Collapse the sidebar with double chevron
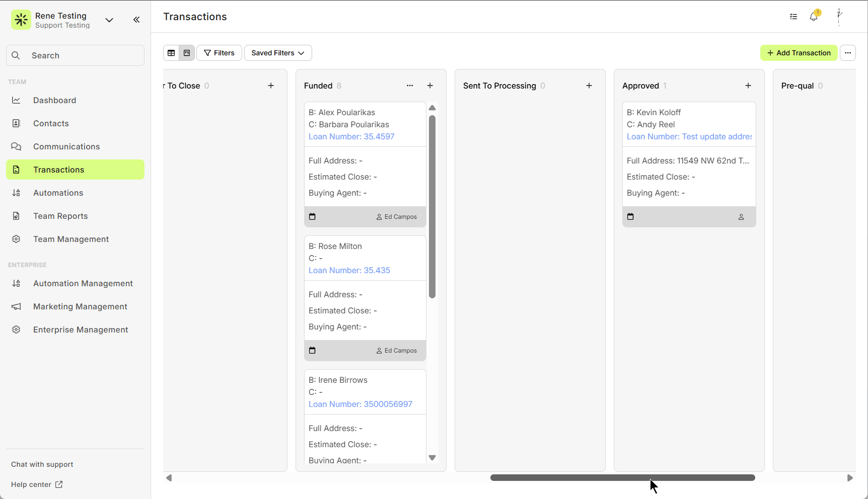 (x=136, y=20)
